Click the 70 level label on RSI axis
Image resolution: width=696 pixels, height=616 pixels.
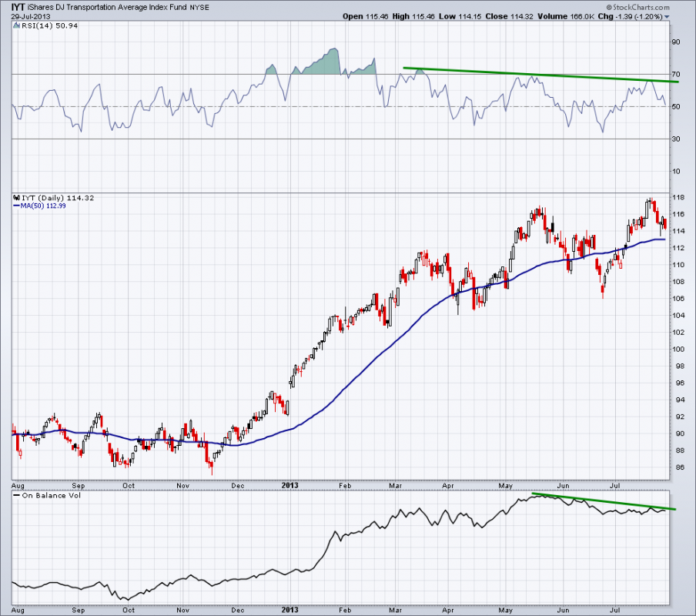[x=677, y=74]
